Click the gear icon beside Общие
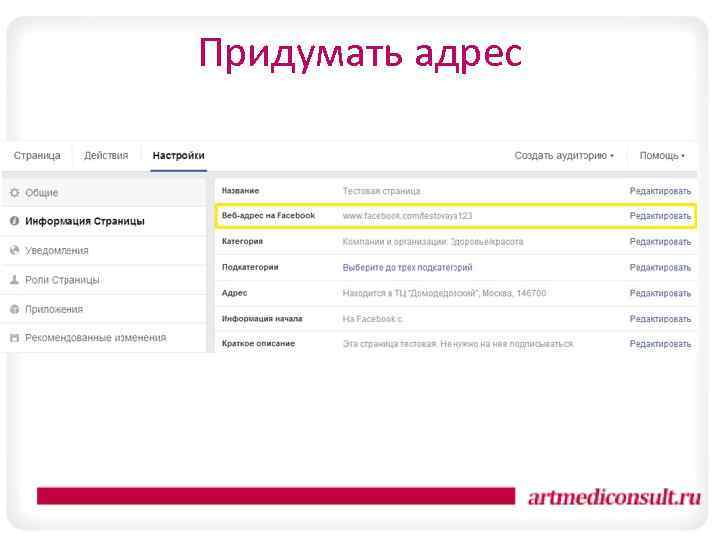The image size is (720, 540). (15, 192)
